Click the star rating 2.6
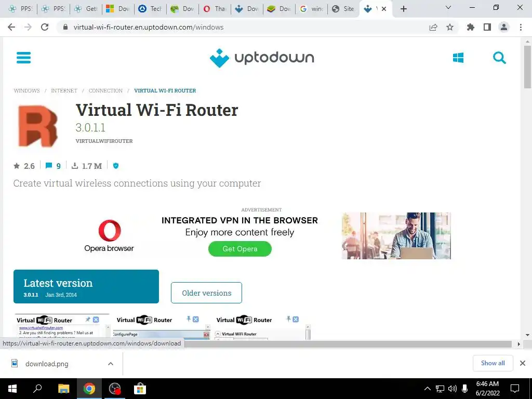This screenshot has height=399, width=532. pos(24,166)
